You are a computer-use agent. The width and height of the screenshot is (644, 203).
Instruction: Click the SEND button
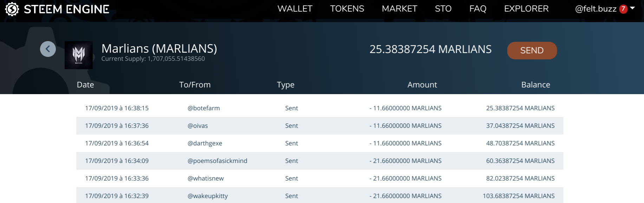(x=532, y=51)
